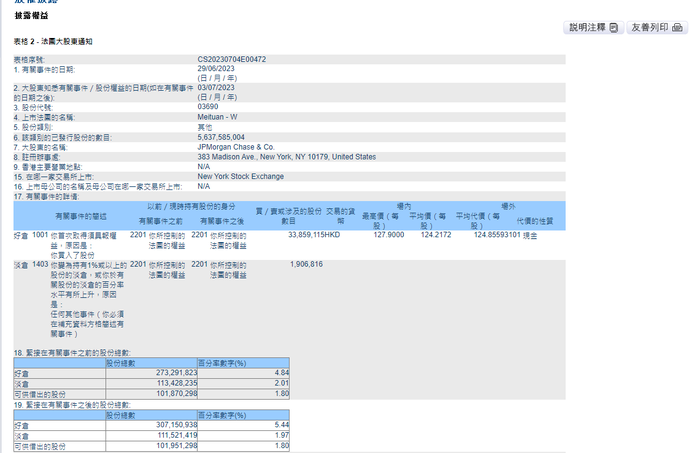Image resolution: width=700 pixels, height=453 pixels.
Task: Select off-exchange average 124.85593101
Action: [497, 235]
